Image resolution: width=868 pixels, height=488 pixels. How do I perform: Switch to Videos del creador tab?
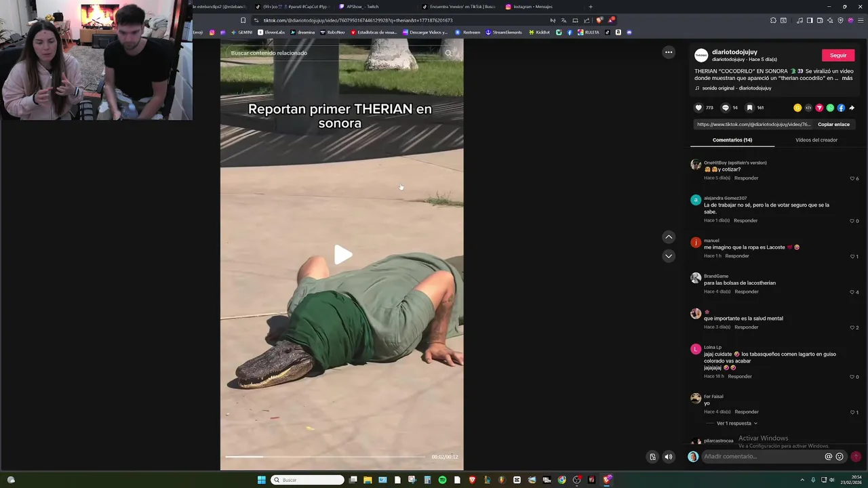pos(816,140)
